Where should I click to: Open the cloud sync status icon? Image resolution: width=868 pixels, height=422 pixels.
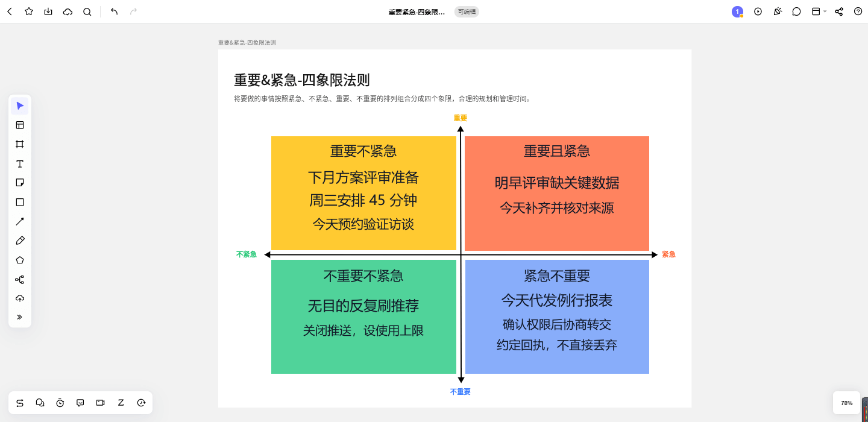[x=68, y=11]
